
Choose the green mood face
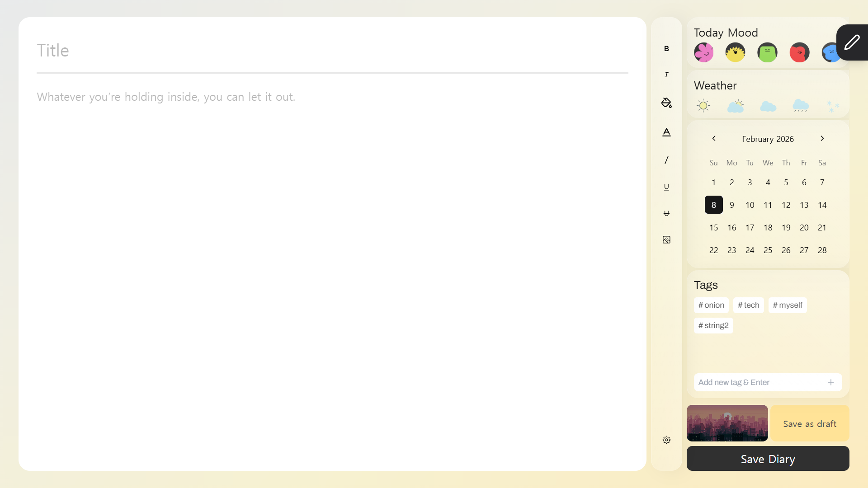point(767,52)
